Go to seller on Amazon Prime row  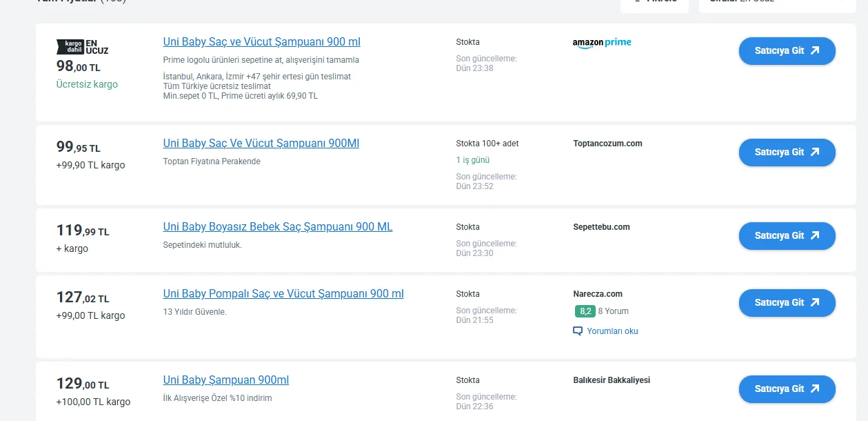pyautogui.click(x=787, y=50)
